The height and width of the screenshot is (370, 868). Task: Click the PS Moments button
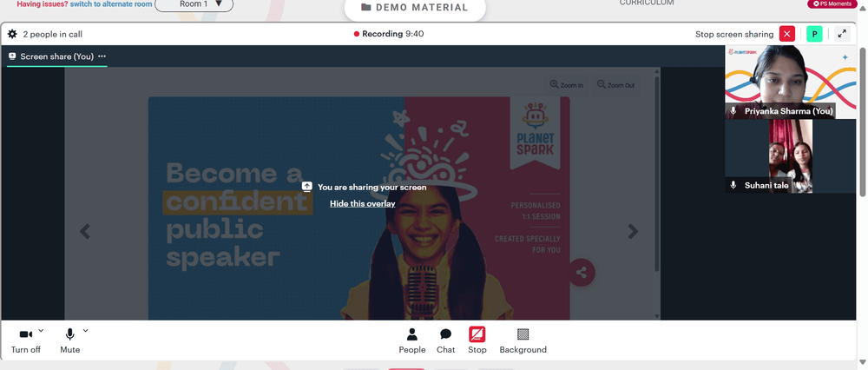(832, 3)
